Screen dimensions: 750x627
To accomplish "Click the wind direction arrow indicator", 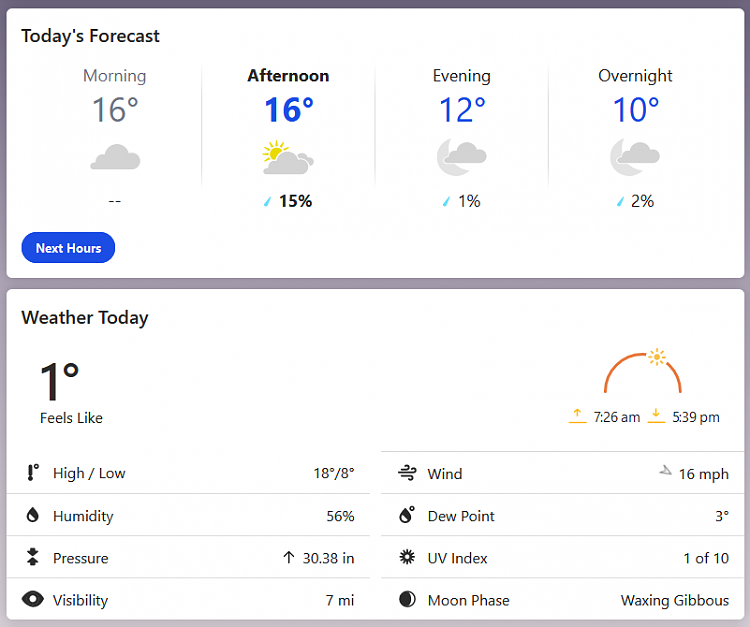I will (665, 471).
